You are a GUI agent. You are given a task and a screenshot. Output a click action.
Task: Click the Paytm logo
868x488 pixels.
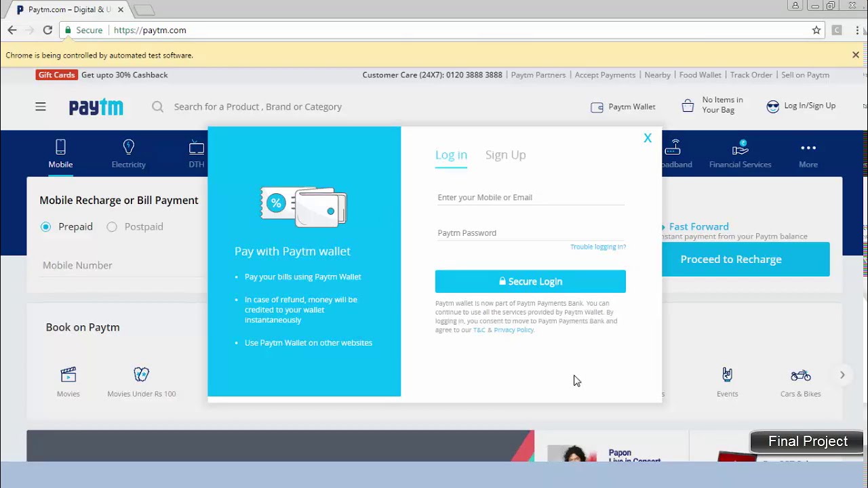pos(96,107)
